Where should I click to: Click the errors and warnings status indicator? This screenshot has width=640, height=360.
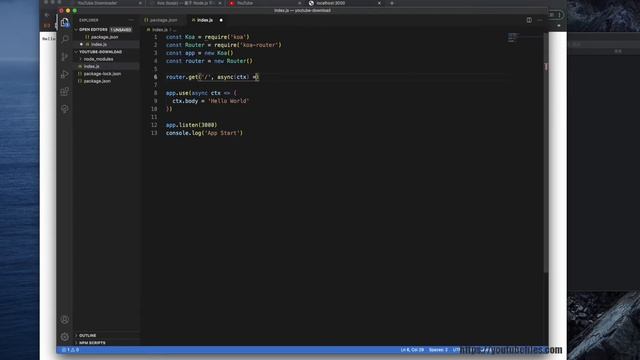tap(70, 350)
